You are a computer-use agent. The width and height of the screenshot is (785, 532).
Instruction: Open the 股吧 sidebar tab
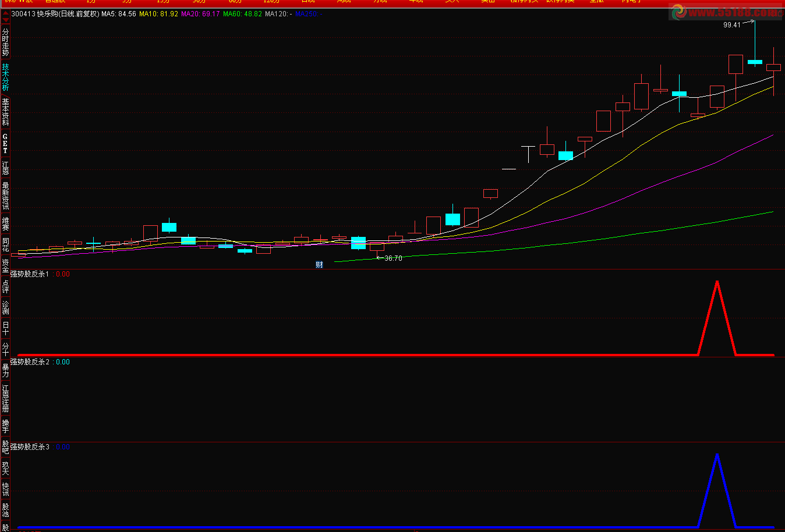[x=5, y=447]
